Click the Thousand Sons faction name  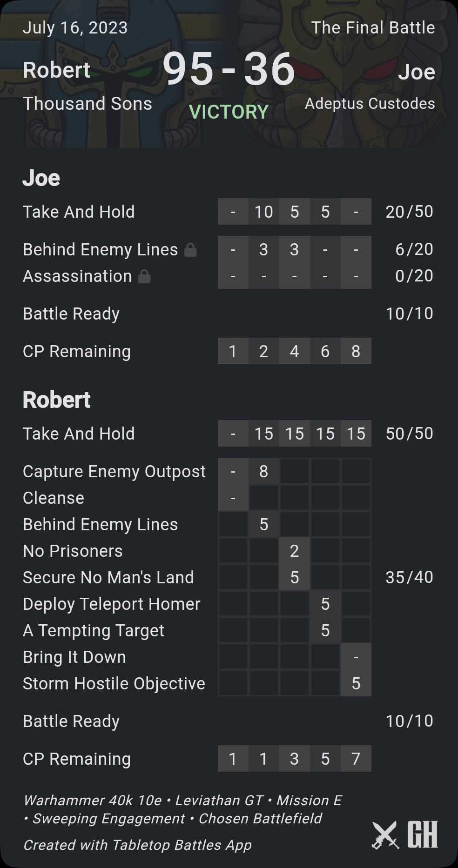click(88, 104)
